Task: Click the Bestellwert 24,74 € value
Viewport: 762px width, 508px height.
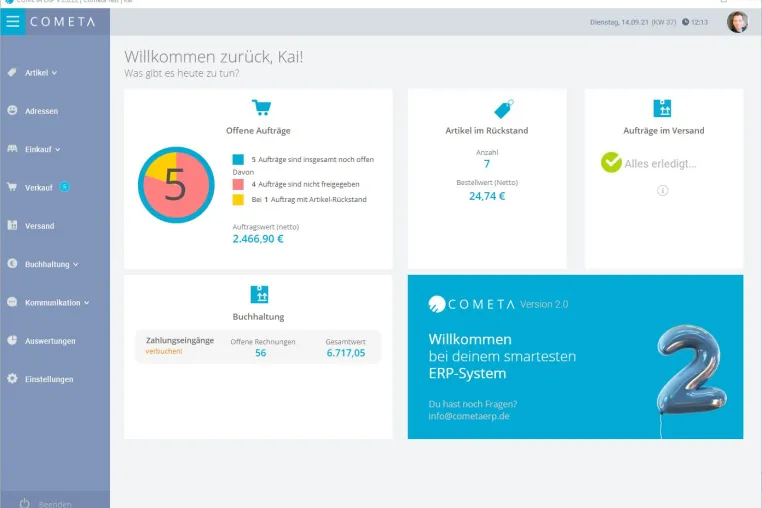Action: pos(487,196)
